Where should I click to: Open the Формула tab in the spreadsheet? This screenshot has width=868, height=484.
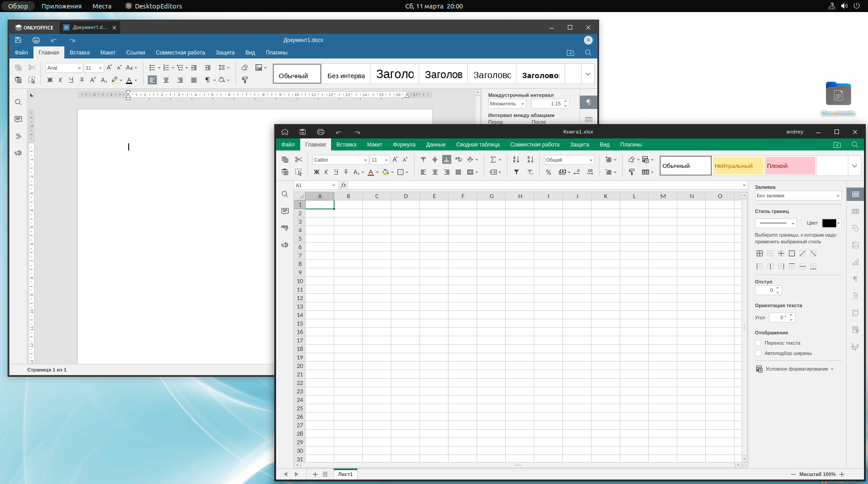(404, 145)
